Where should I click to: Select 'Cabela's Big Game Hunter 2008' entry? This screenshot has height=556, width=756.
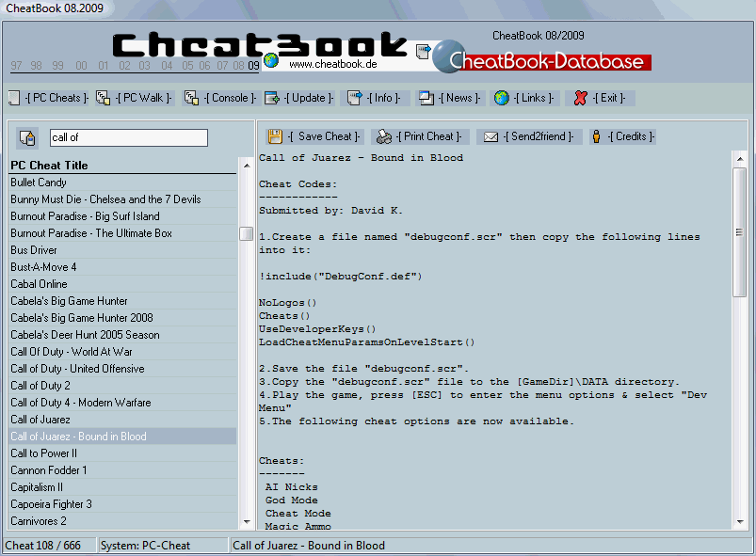tap(123, 318)
